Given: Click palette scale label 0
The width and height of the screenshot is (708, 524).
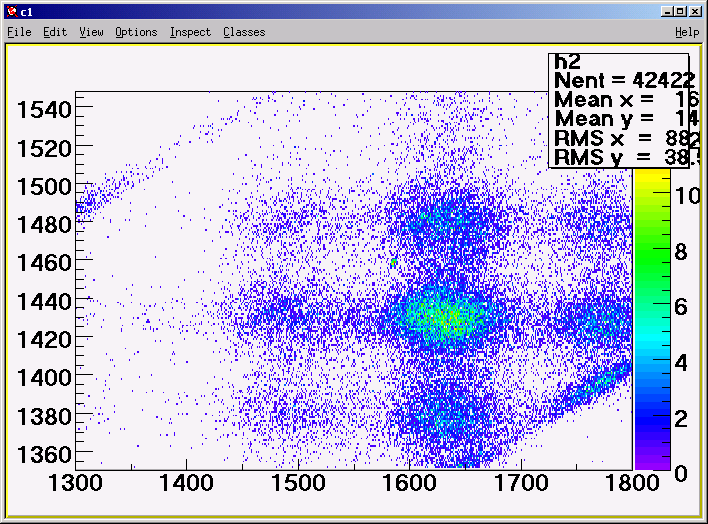Looking at the screenshot, I should tap(681, 474).
